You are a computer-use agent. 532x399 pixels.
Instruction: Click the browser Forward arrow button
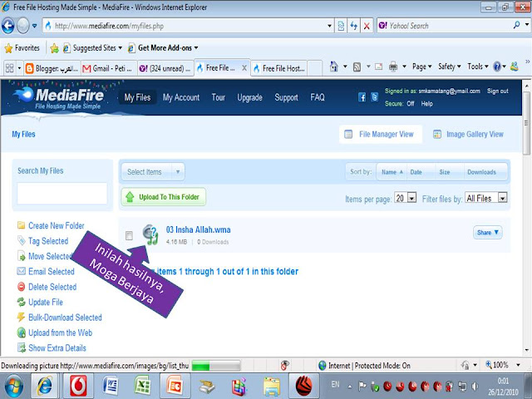[x=23, y=26]
